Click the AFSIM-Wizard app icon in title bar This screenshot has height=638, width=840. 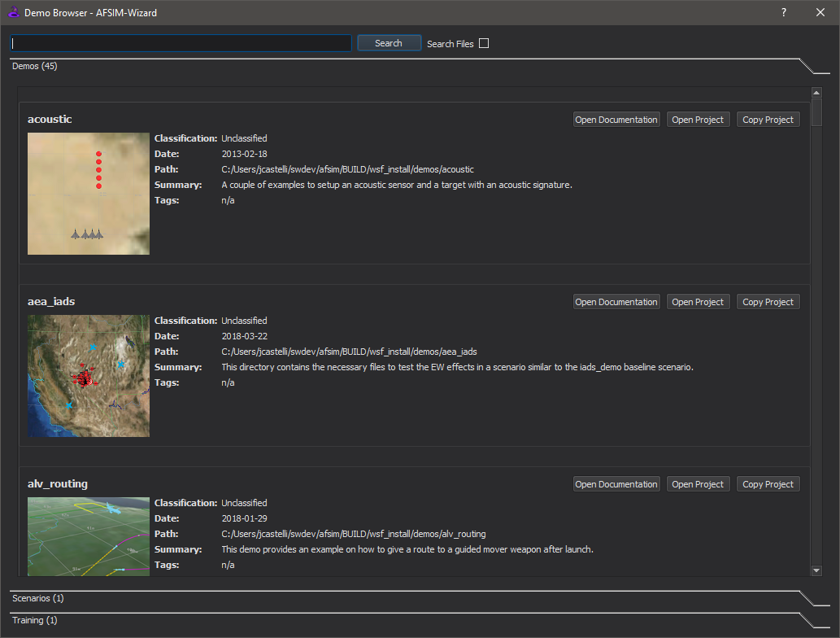[x=13, y=11]
